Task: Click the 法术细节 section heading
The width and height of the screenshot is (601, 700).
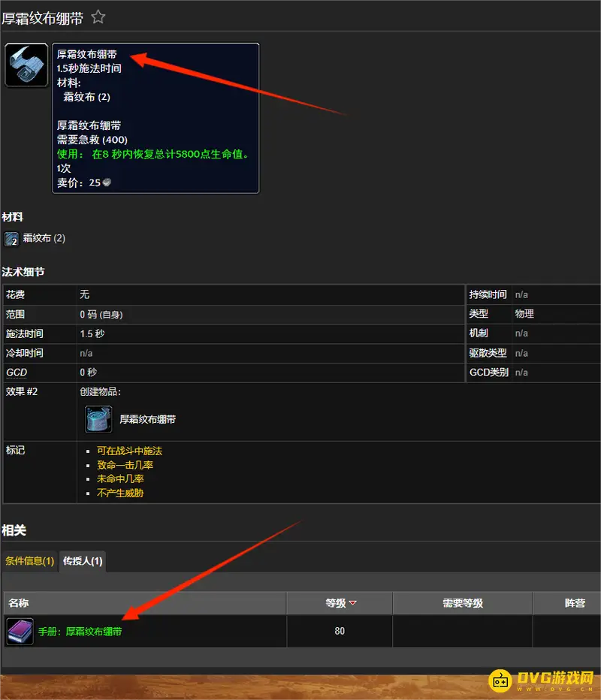Action: click(x=23, y=272)
